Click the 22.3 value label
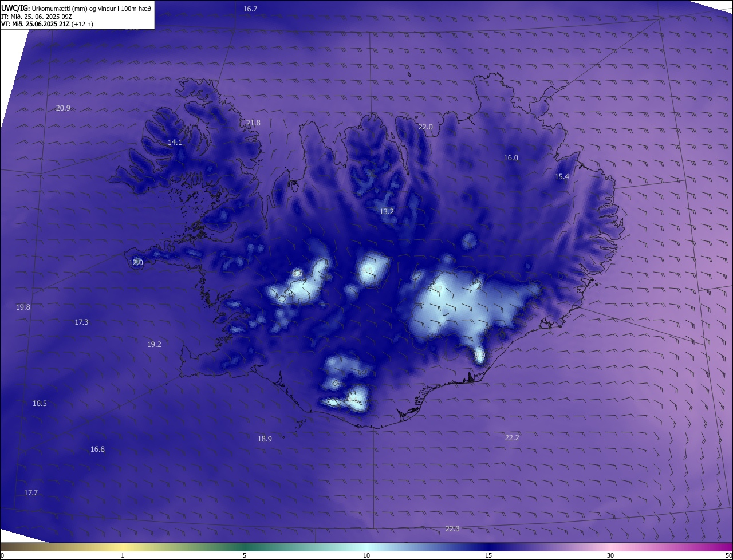 452,529
